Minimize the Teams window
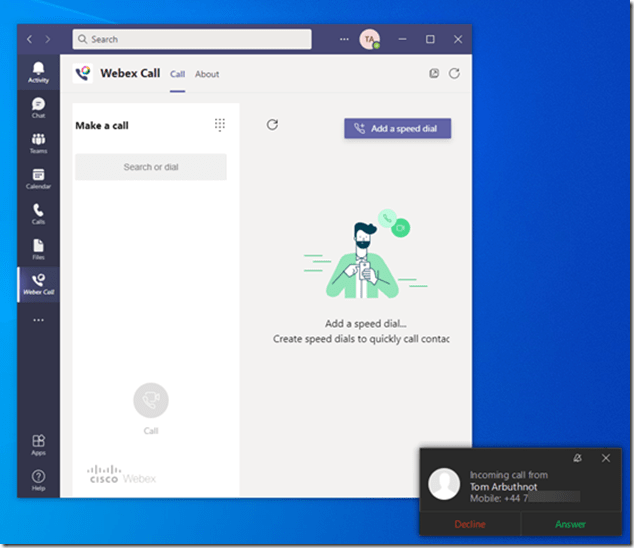 pyautogui.click(x=402, y=39)
